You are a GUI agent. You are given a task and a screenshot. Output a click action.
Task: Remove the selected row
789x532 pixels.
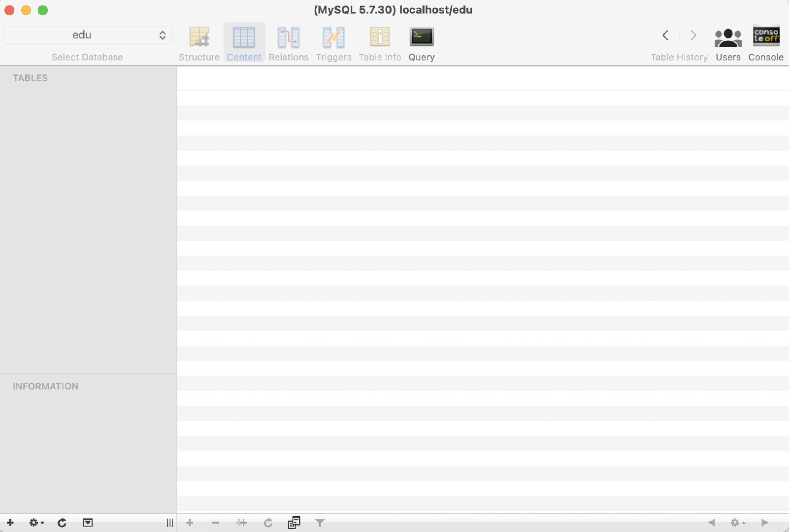216,523
